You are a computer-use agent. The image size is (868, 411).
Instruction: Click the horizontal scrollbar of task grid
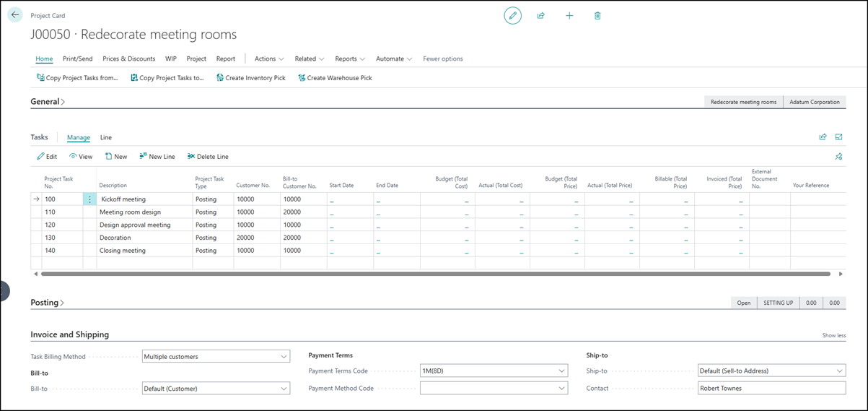click(x=436, y=274)
